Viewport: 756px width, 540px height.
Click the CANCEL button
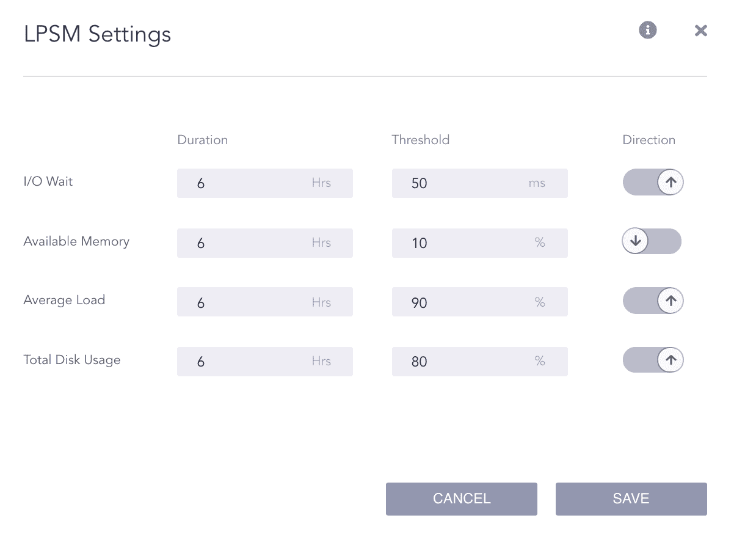click(x=461, y=498)
